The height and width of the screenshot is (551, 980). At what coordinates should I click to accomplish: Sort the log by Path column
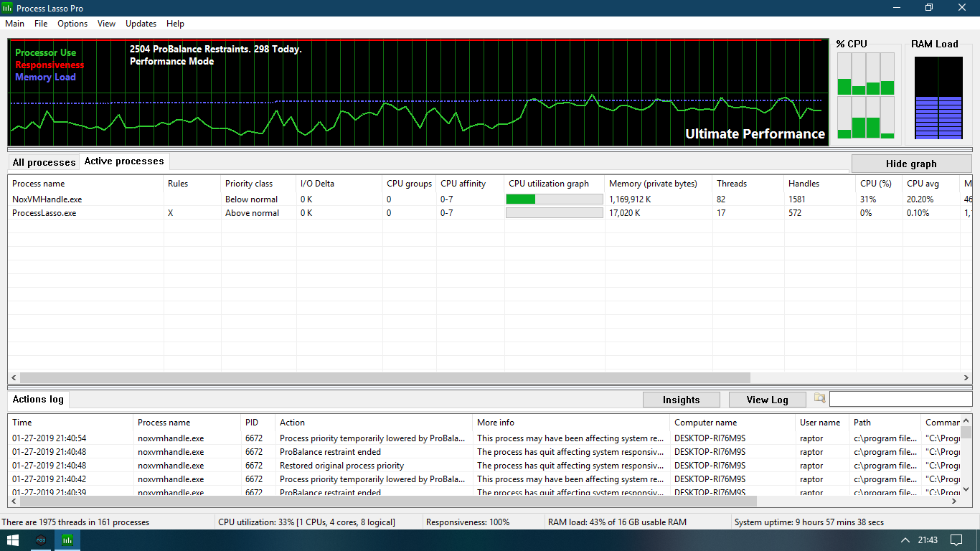(885, 423)
